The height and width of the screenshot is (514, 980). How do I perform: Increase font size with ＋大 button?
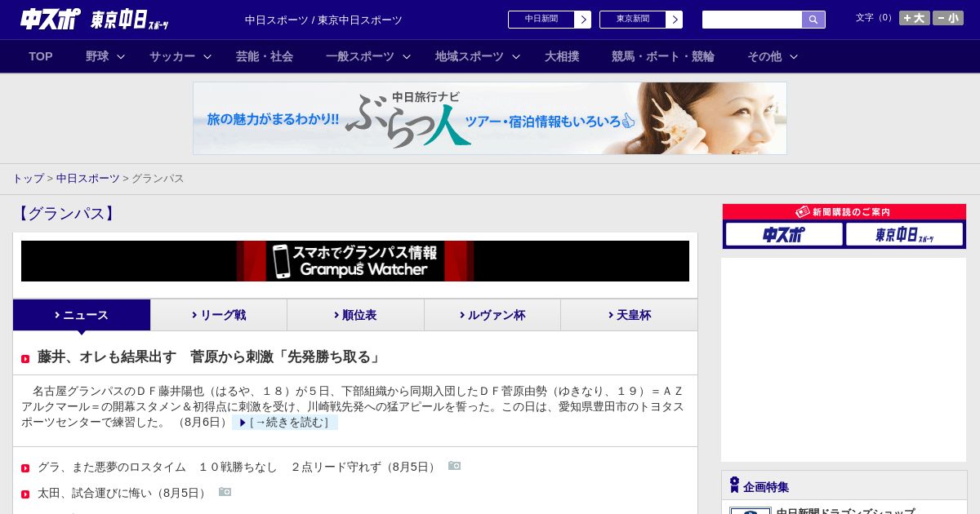(x=914, y=18)
